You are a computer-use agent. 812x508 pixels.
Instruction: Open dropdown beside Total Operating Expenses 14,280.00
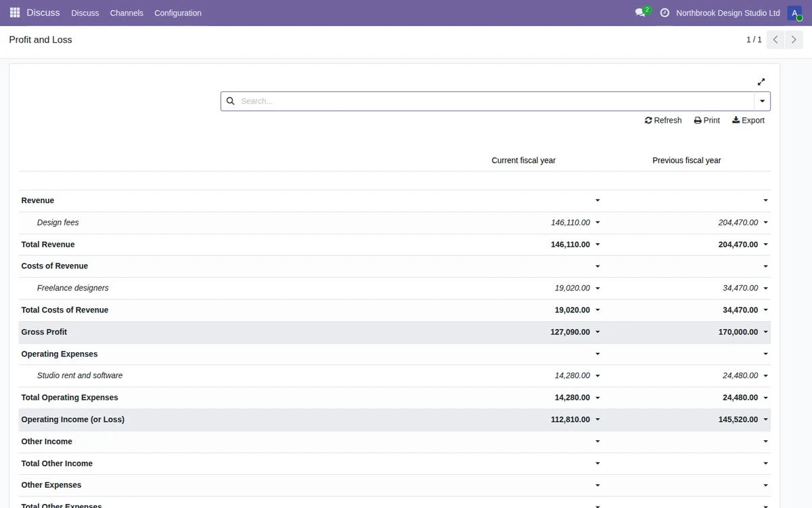coord(597,398)
